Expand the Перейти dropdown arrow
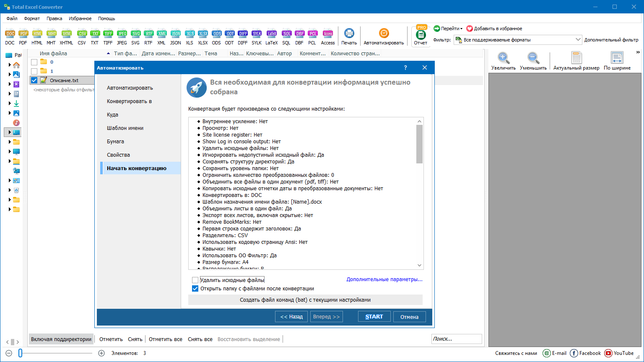The image size is (644, 362). coord(461,29)
